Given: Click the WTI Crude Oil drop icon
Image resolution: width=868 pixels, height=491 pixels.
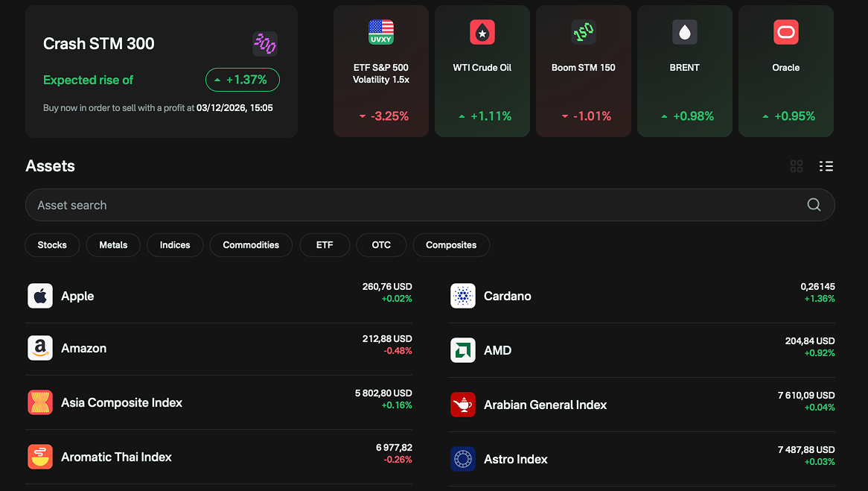Looking at the screenshot, I should [x=482, y=32].
